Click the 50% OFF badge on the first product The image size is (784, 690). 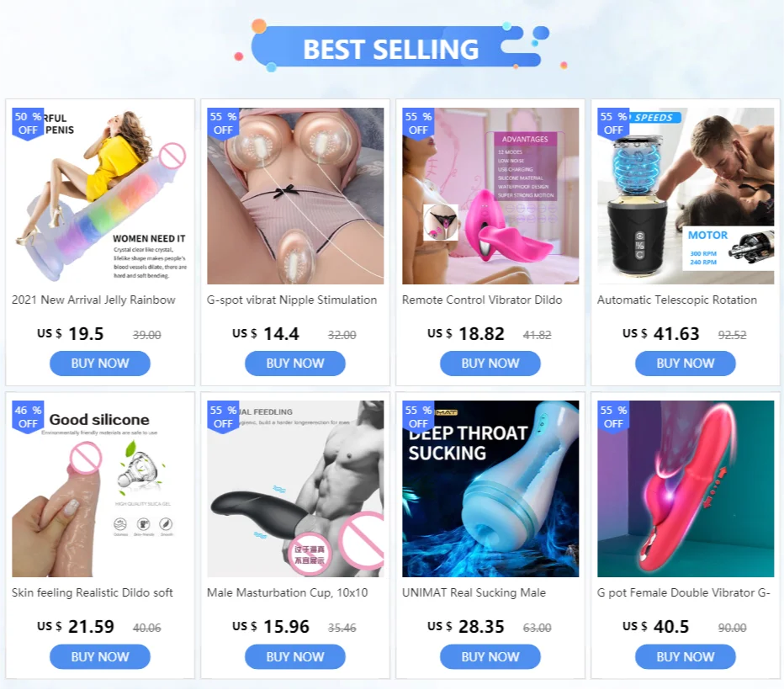pyautogui.click(x=28, y=124)
